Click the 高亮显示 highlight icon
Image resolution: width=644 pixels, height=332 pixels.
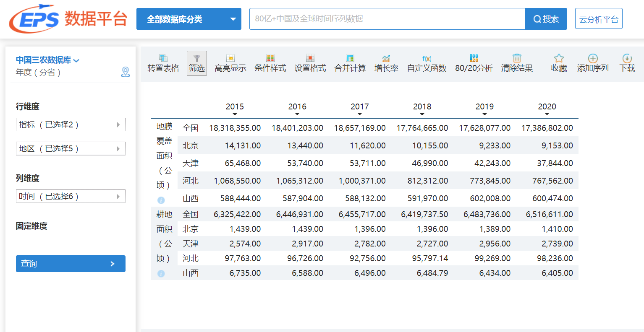pos(230,59)
